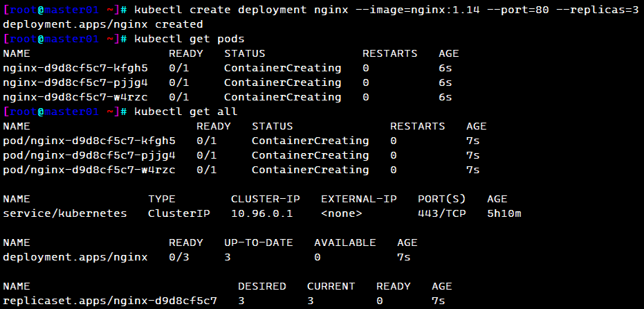Click the "deployment.apps/nginx created" output line

click(103, 25)
